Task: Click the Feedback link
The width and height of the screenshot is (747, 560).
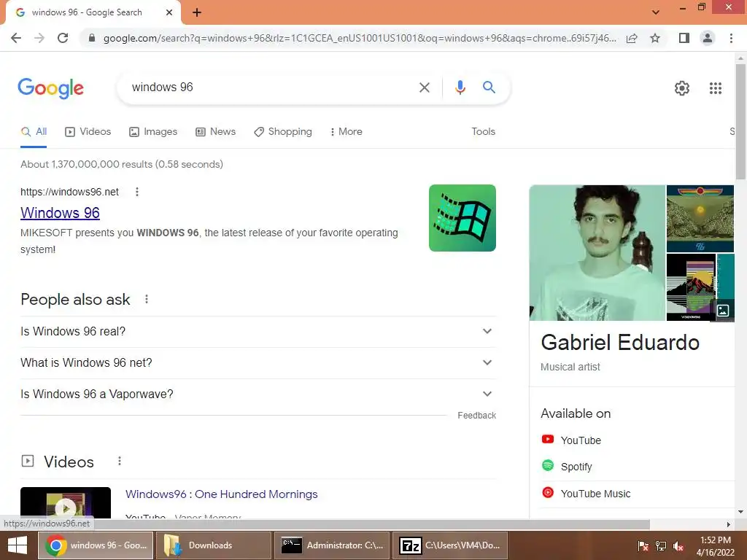Action: 476,416
